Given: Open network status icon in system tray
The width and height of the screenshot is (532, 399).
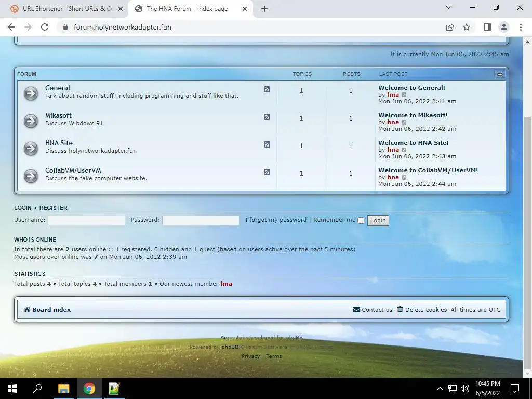Looking at the screenshot, I should [453, 389].
